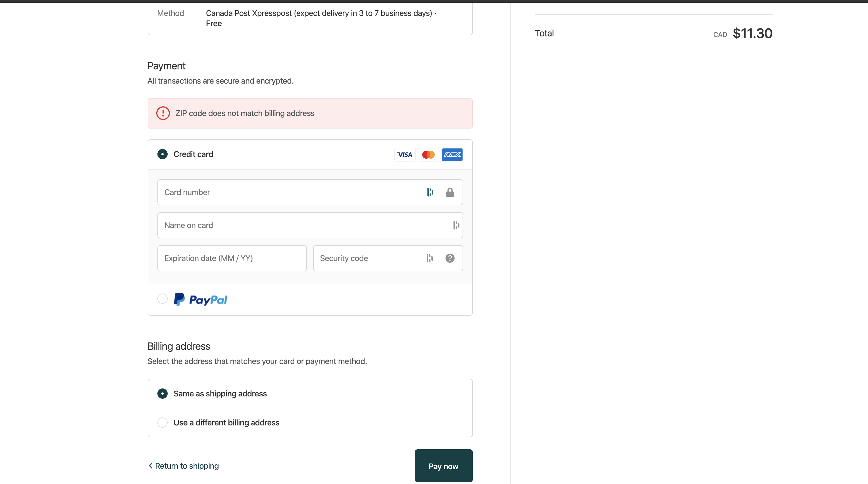868x484 pixels.
Task: Select the Credit card radio button
Action: click(163, 154)
